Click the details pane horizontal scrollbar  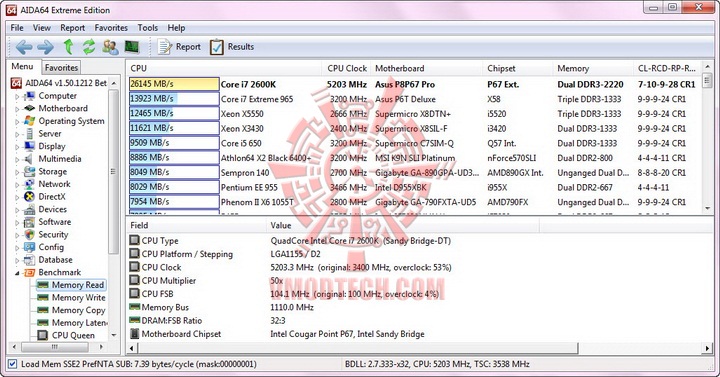tap(358, 348)
